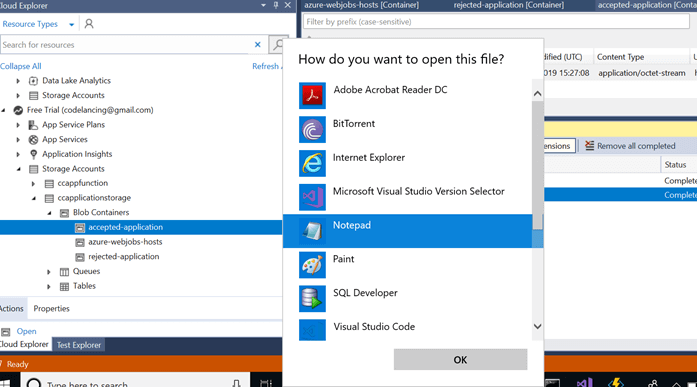Click the Tables icon

64,286
